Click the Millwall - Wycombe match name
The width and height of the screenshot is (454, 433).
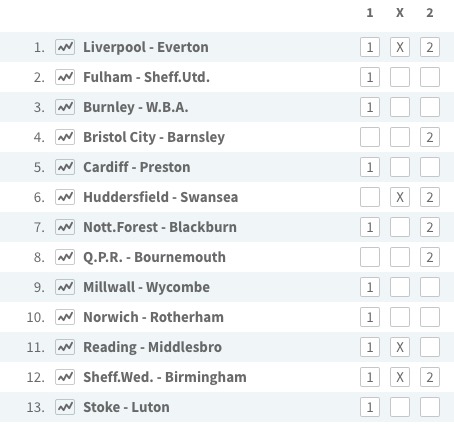tap(146, 287)
